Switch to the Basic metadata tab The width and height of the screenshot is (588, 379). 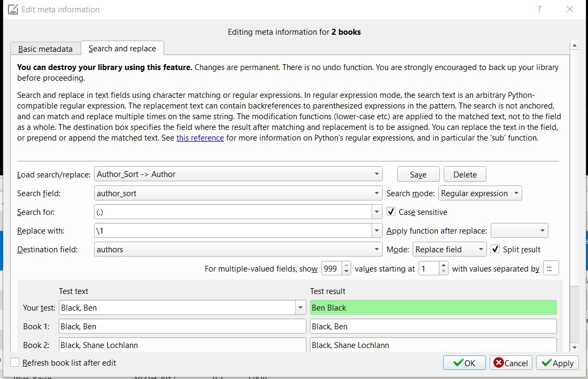click(x=45, y=49)
